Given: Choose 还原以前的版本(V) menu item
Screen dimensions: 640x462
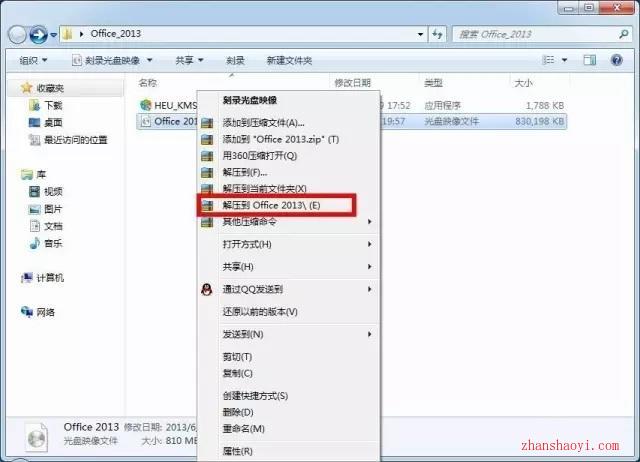Looking at the screenshot, I should (x=289, y=312).
